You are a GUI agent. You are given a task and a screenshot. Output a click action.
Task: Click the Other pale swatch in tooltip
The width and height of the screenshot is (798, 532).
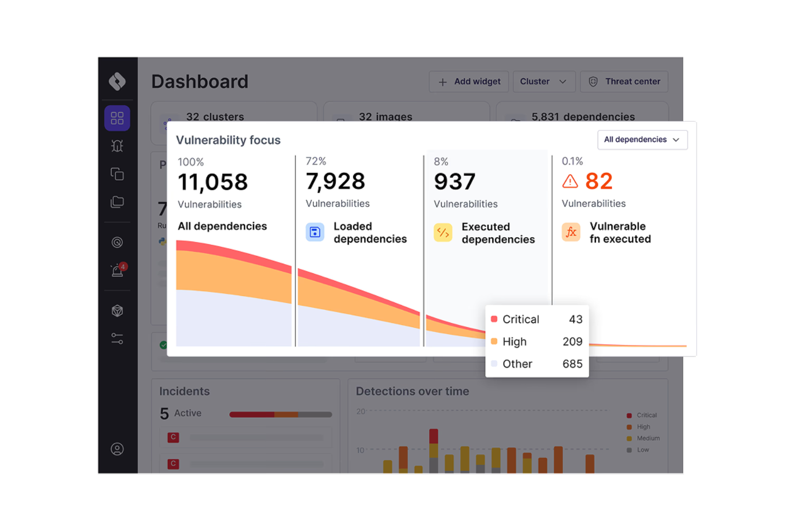494,364
